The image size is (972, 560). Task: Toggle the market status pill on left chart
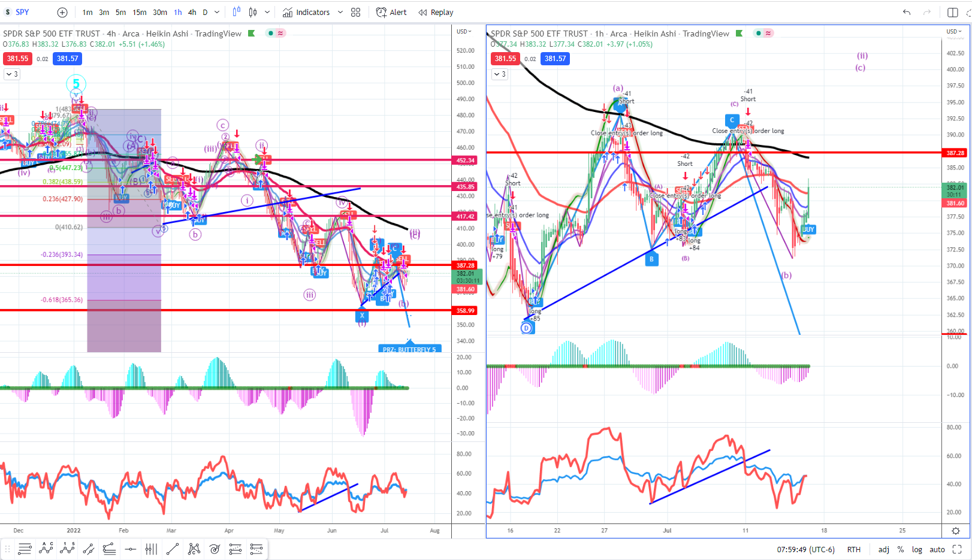tap(276, 33)
